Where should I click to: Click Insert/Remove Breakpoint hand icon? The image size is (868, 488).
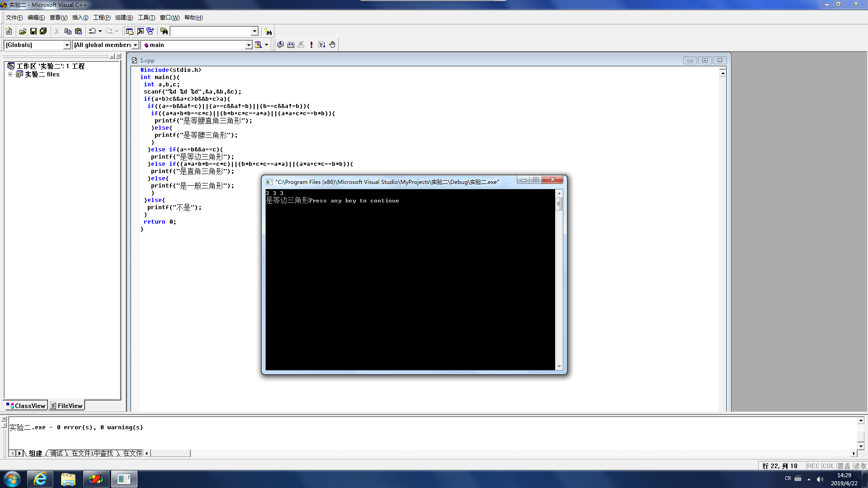pyautogui.click(x=332, y=45)
